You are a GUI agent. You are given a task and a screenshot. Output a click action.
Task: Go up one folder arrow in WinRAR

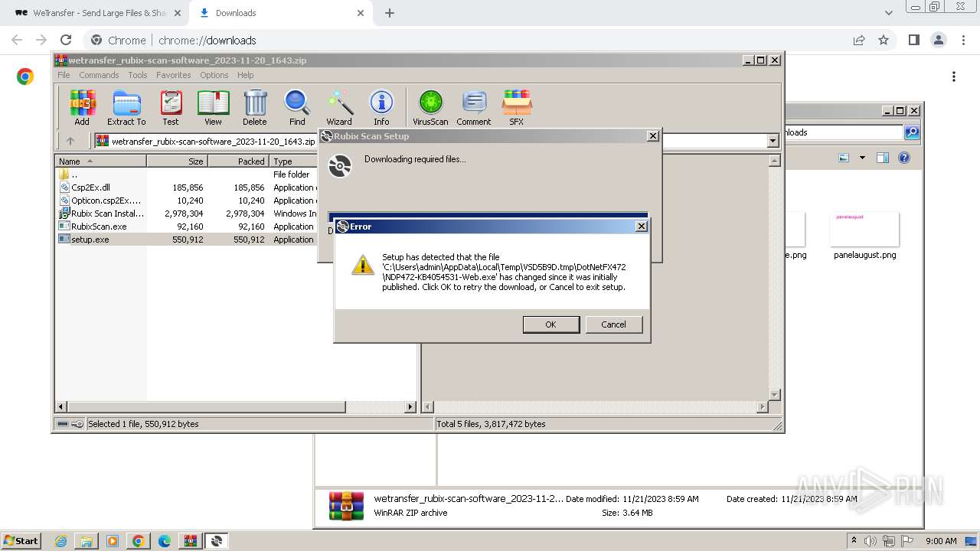click(x=70, y=141)
